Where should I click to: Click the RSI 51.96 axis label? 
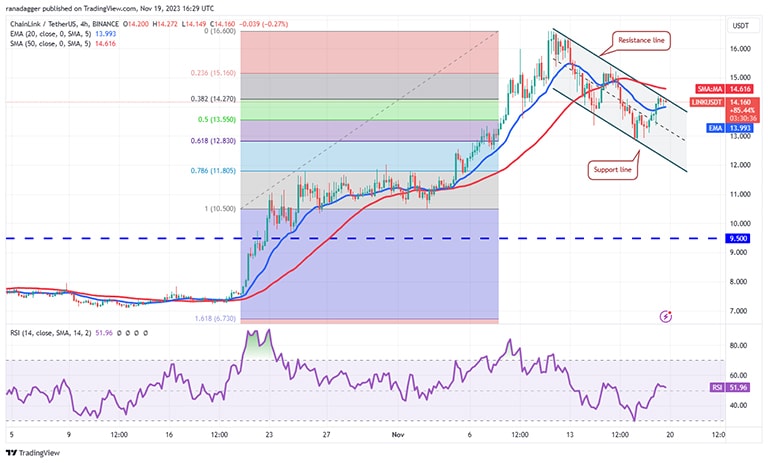(729, 387)
